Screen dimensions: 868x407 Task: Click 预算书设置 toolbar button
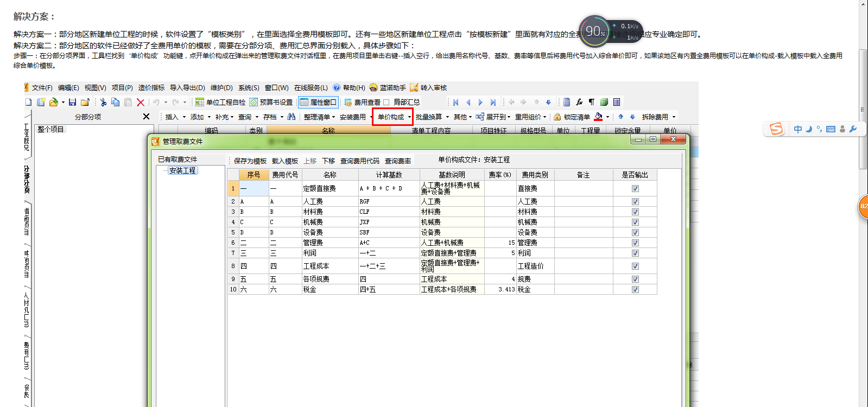coord(271,102)
